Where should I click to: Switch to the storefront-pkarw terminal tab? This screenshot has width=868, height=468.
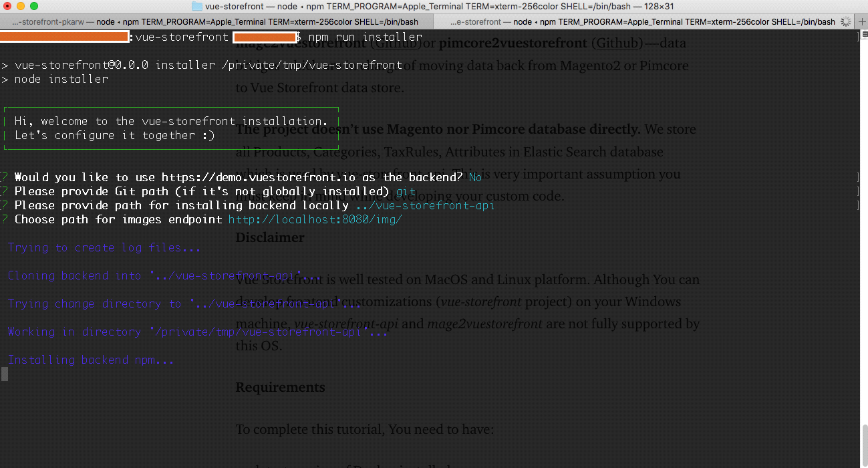coord(216,21)
